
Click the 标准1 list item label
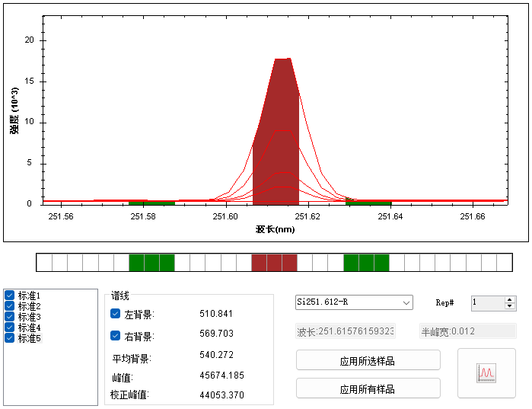click(29, 296)
